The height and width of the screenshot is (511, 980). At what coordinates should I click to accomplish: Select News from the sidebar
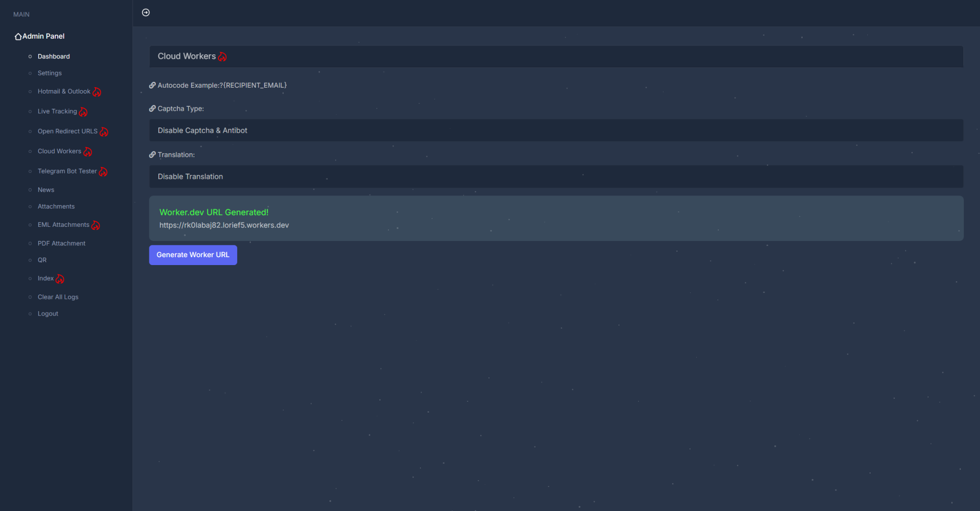point(46,190)
